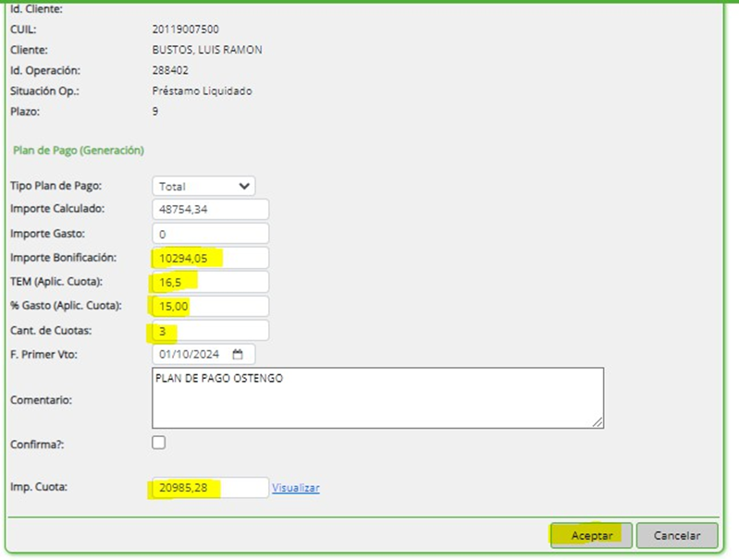739x560 pixels.
Task: Open the Visualizar link
Action: [296, 488]
